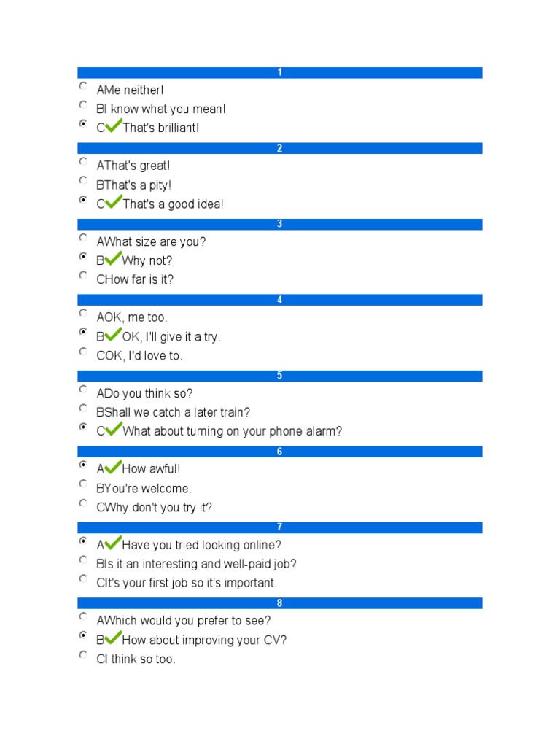The image size is (560, 747).
Task: Click the checkmark next to "Have you tried looking online?"
Action: pos(114,543)
